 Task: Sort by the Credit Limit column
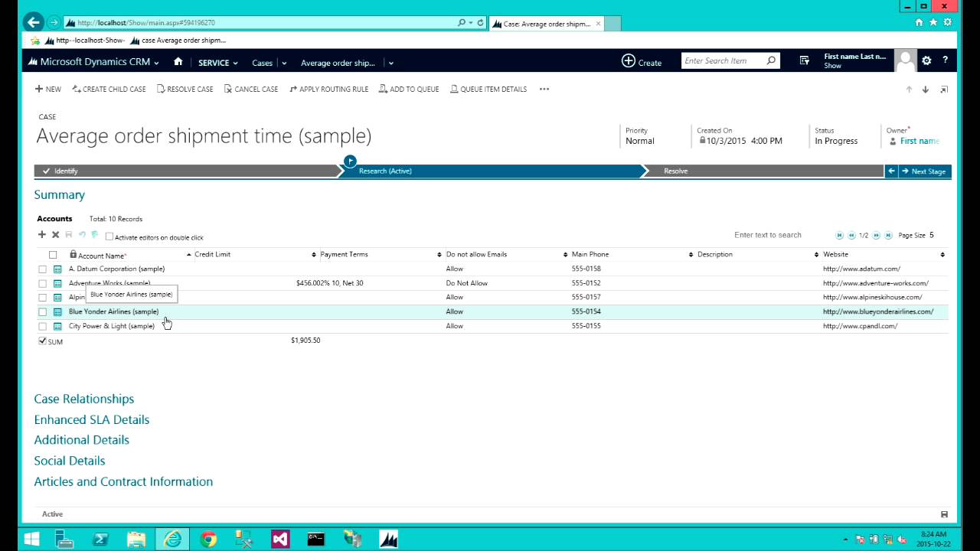tap(212, 254)
